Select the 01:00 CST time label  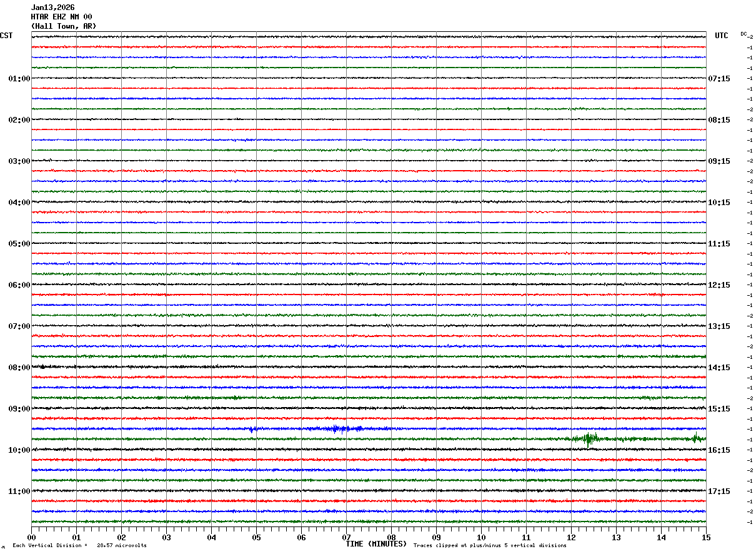pyautogui.click(x=19, y=79)
